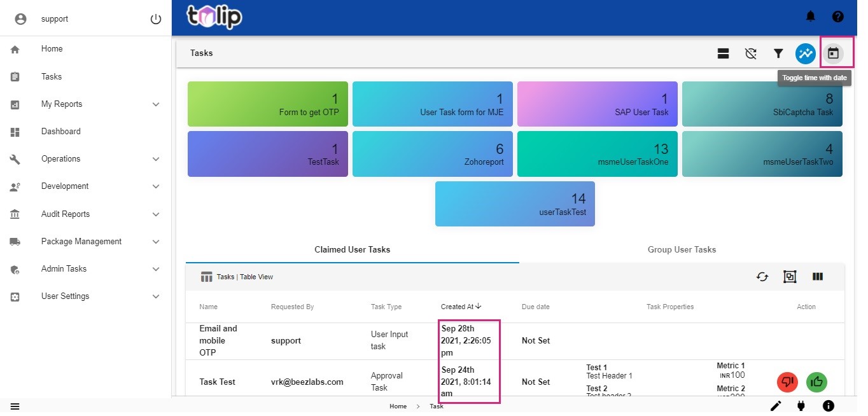The width and height of the screenshot is (868, 416).
Task: Click the Home house icon in sidebar
Action: click(15, 49)
